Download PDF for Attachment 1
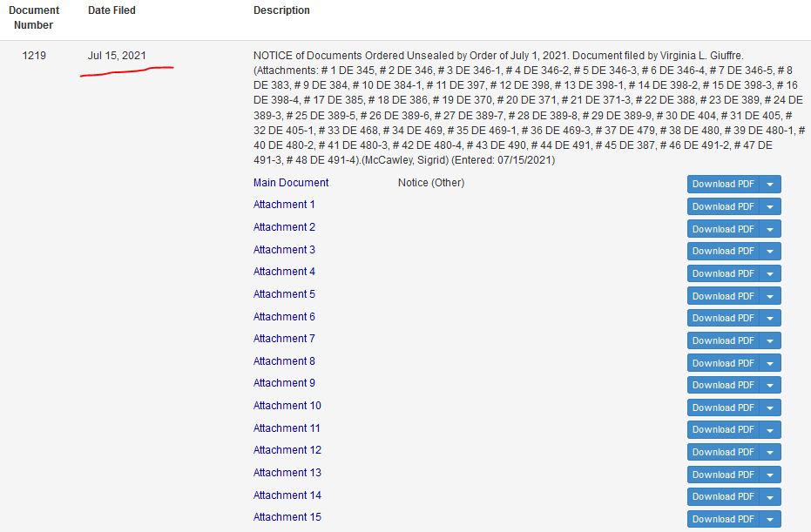Viewport: 811px width, 532px height. point(723,206)
